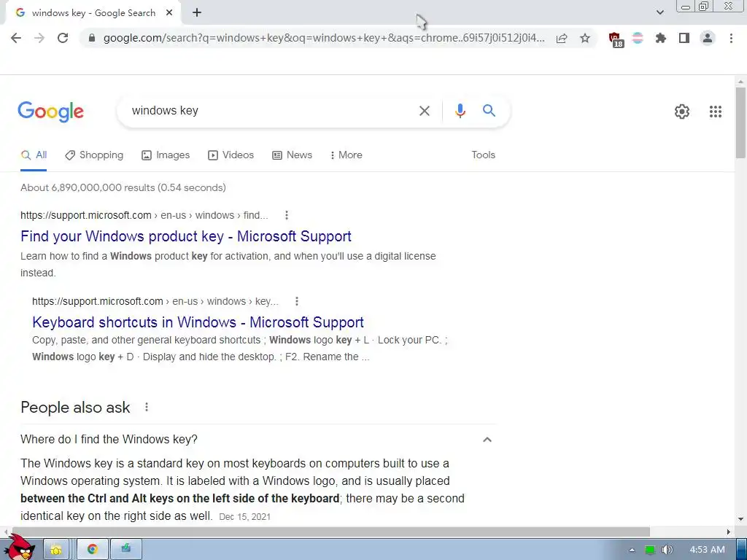Image resolution: width=747 pixels, height=560 pixels.
Task: Bookmark this page with star icon
Action: (584, 38)
